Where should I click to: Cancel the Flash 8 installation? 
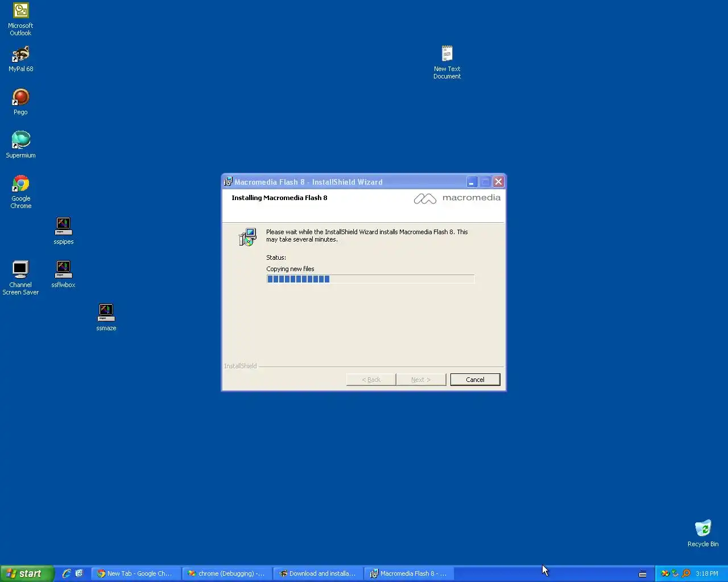pyautogui.click(x=475, y=380)
